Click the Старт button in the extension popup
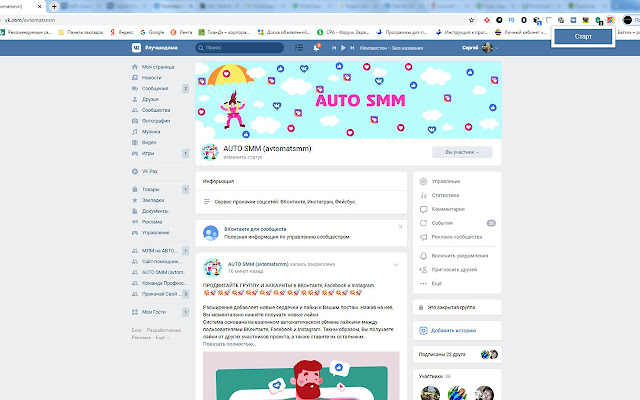 [x=583, y=36]
